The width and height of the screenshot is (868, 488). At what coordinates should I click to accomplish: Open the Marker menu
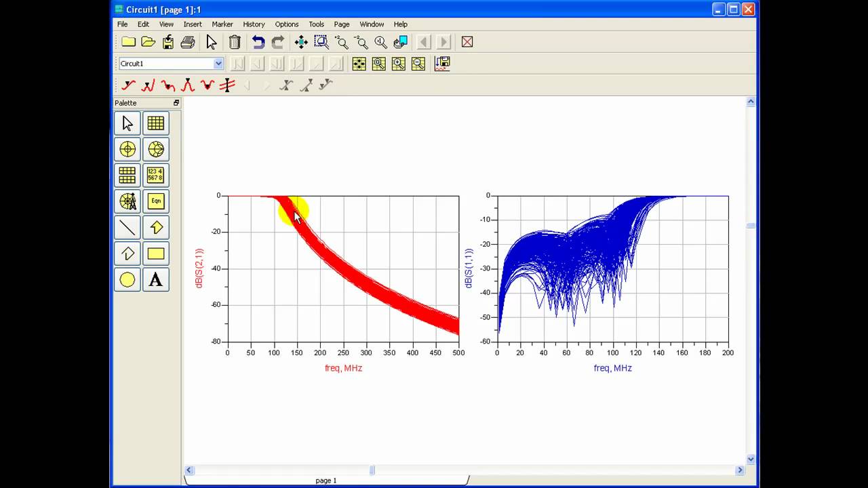click(x=222, y=24)
